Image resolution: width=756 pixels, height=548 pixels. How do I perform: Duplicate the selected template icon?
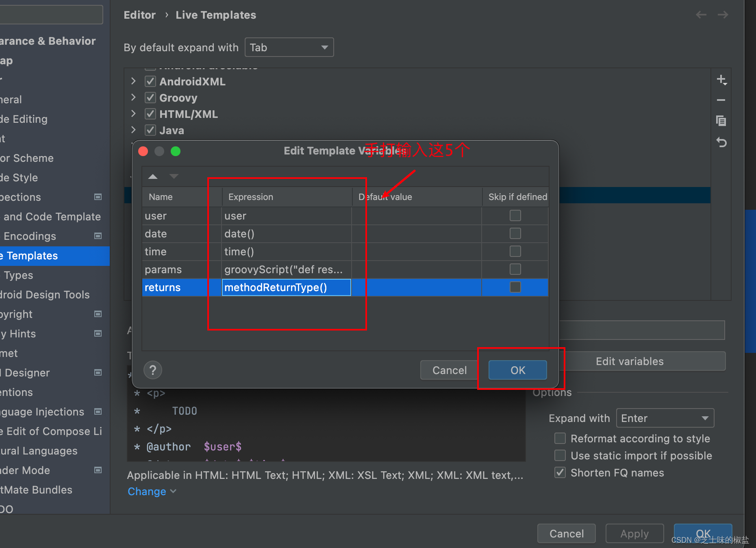(x=721, y=121)
